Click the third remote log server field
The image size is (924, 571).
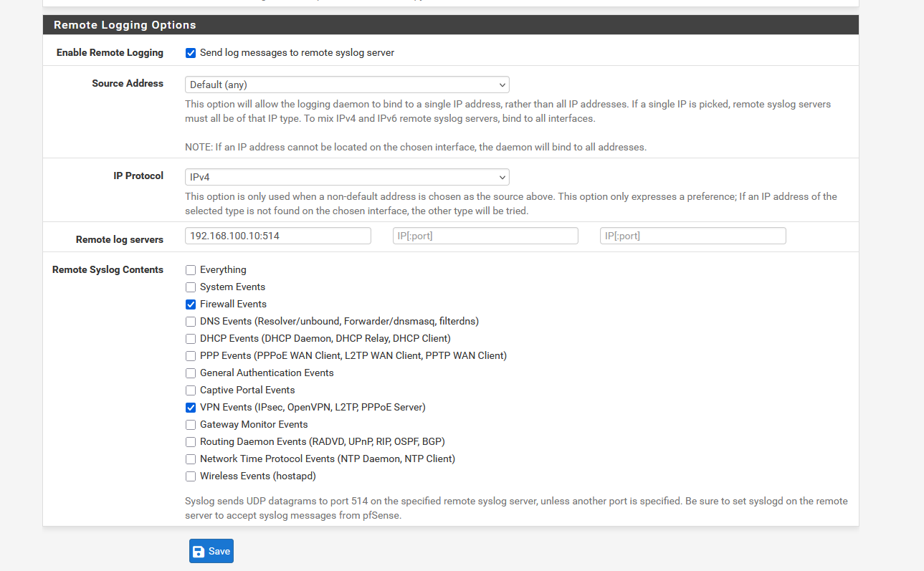(692, 236)
